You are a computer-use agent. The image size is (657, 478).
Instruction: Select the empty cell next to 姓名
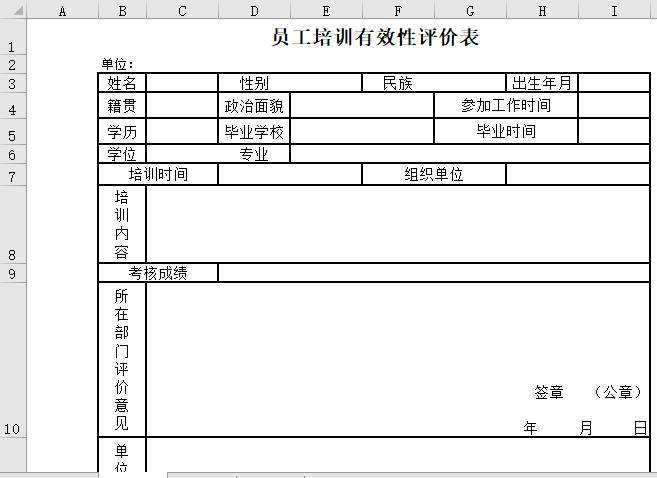coord(182,83)
